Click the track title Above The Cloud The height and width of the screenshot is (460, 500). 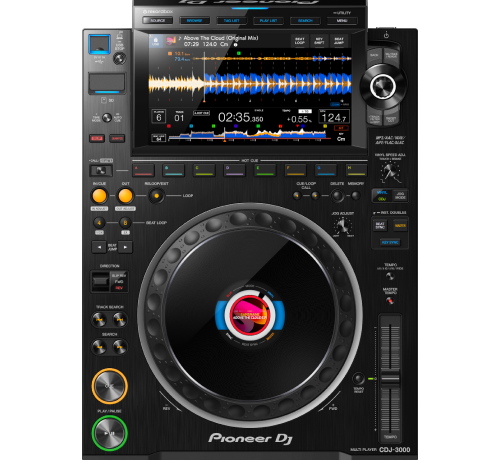tap(221, 38)
